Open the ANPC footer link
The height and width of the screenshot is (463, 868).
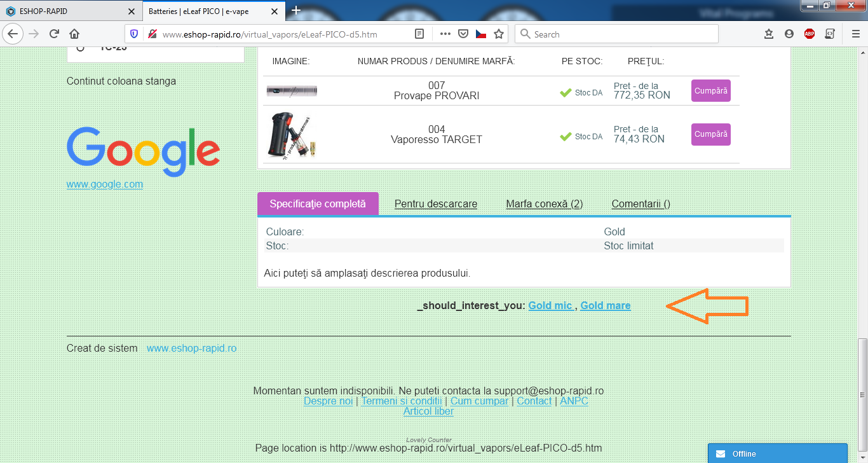574,401
